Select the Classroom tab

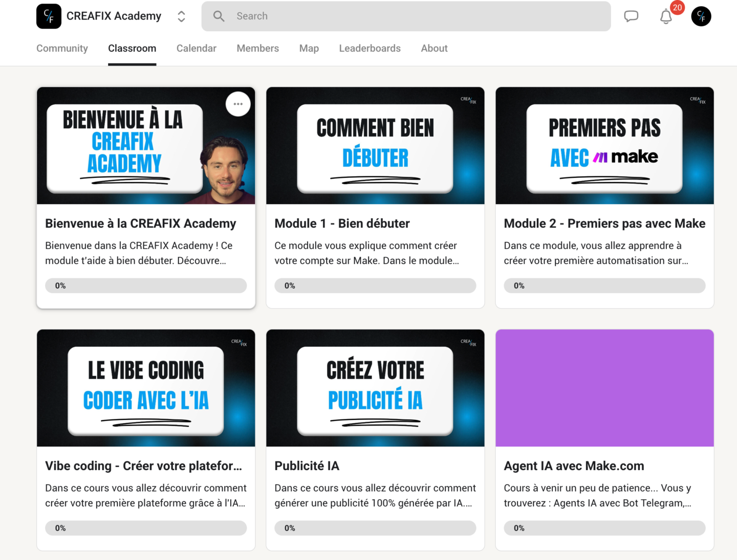[x=132, y=48]
